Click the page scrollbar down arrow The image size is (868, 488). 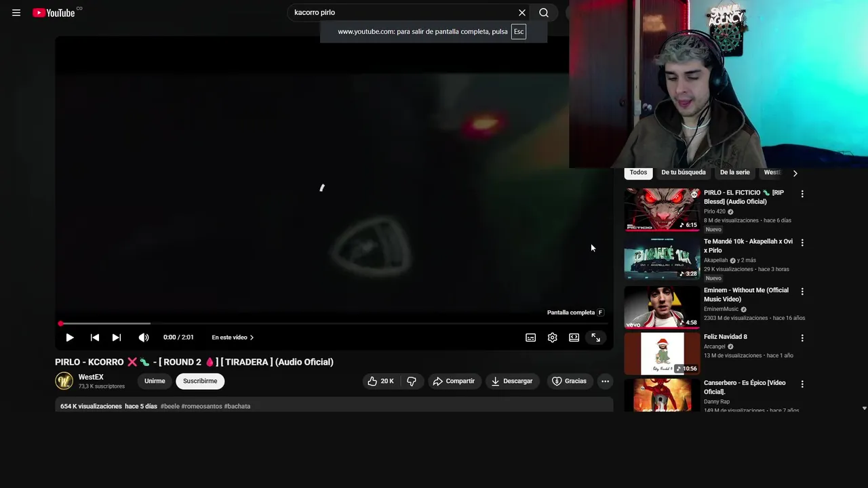coord(864,409)
